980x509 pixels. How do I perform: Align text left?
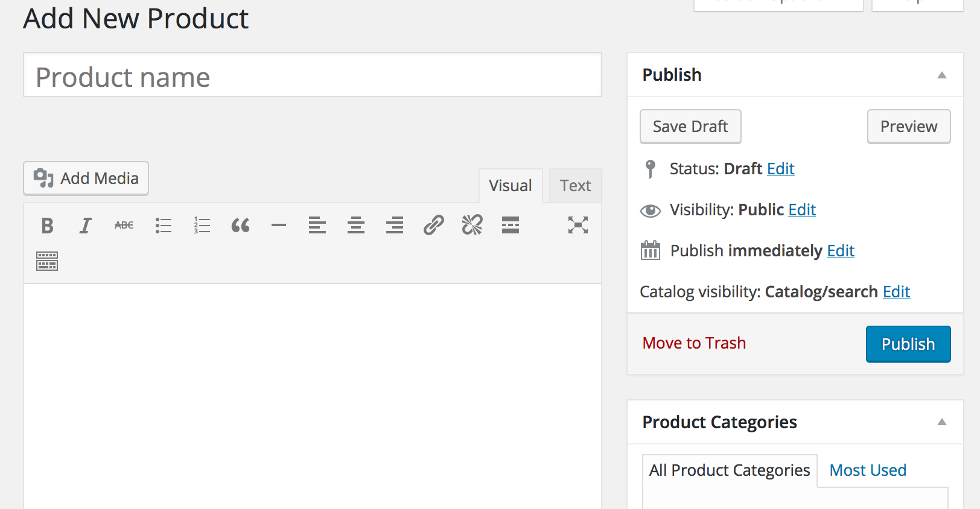click(x=317, y=226)
